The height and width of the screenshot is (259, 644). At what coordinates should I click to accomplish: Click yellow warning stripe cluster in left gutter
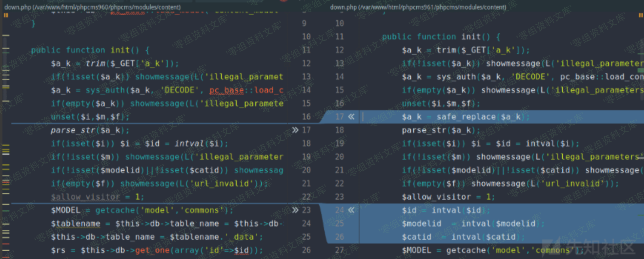coord(6,150)
